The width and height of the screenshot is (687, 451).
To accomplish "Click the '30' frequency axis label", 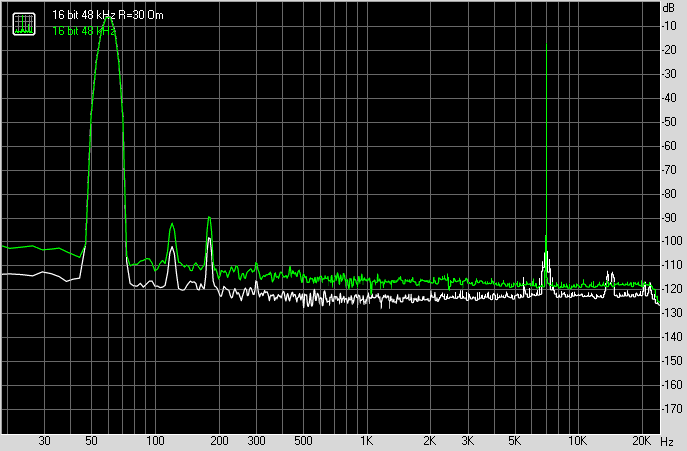I will (x=44, y=441).
